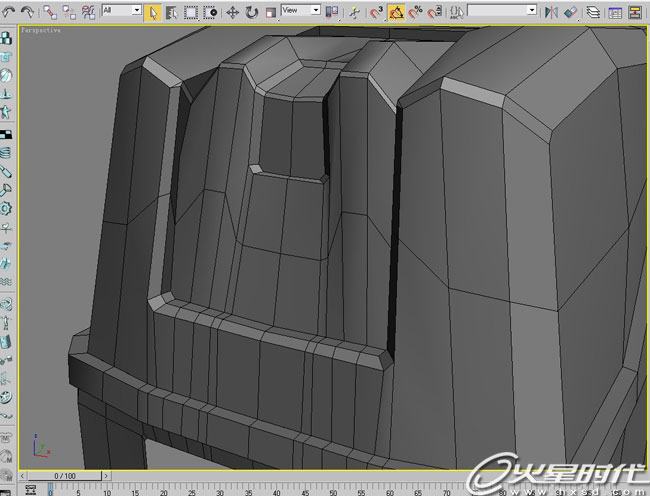
Task: Click the Create Rope Collection icon
Action: pyautogui.click(x=6, y=94)
